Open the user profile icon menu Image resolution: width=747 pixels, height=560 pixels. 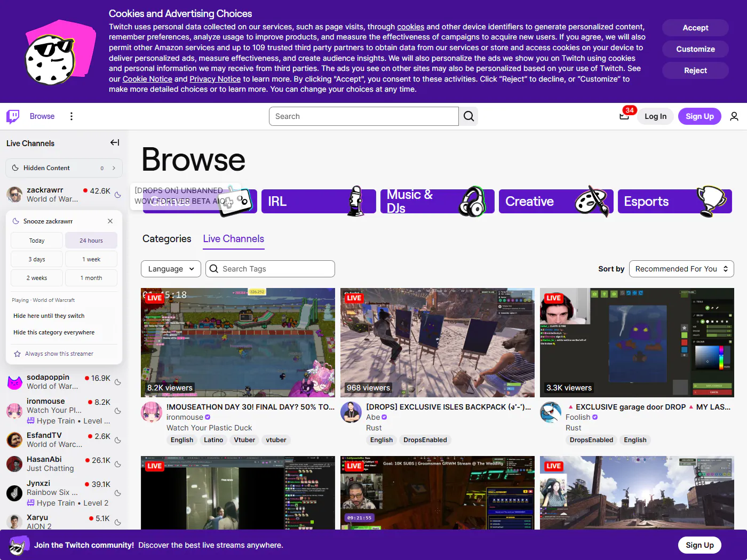click(734, 116)
